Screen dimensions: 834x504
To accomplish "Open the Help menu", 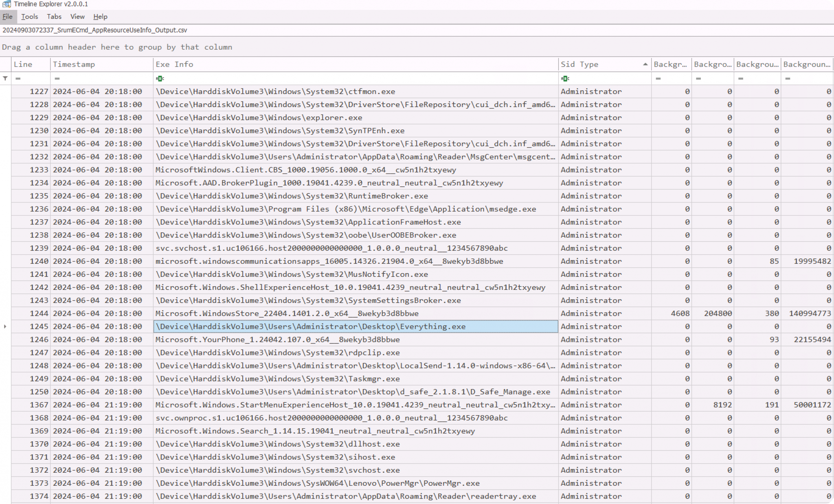I will pos(100,17).
